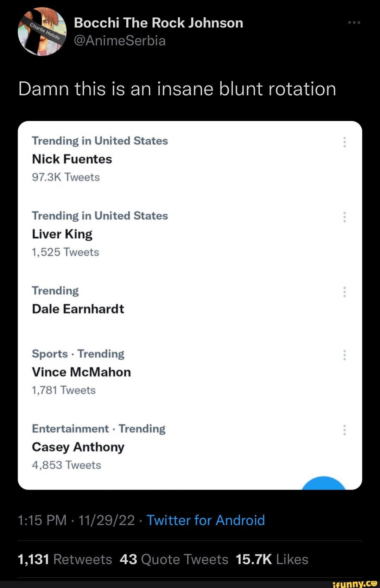The height and width of the screenshot is (588, 380).
Task: Select the Liver King trending topic
Action: 62,234
